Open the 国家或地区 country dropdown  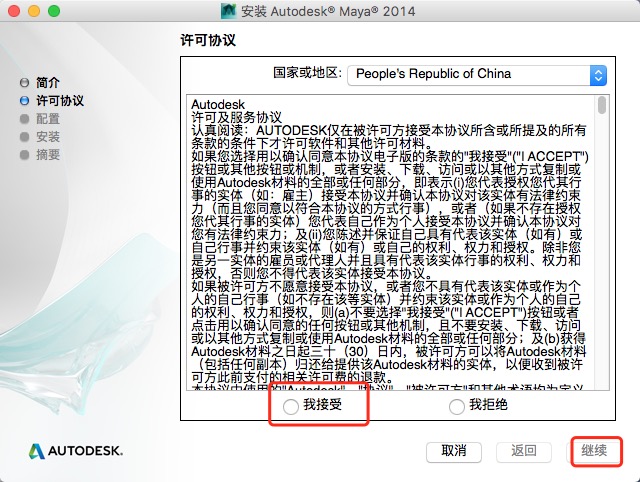pyautogui.click(x=477, y=75)
